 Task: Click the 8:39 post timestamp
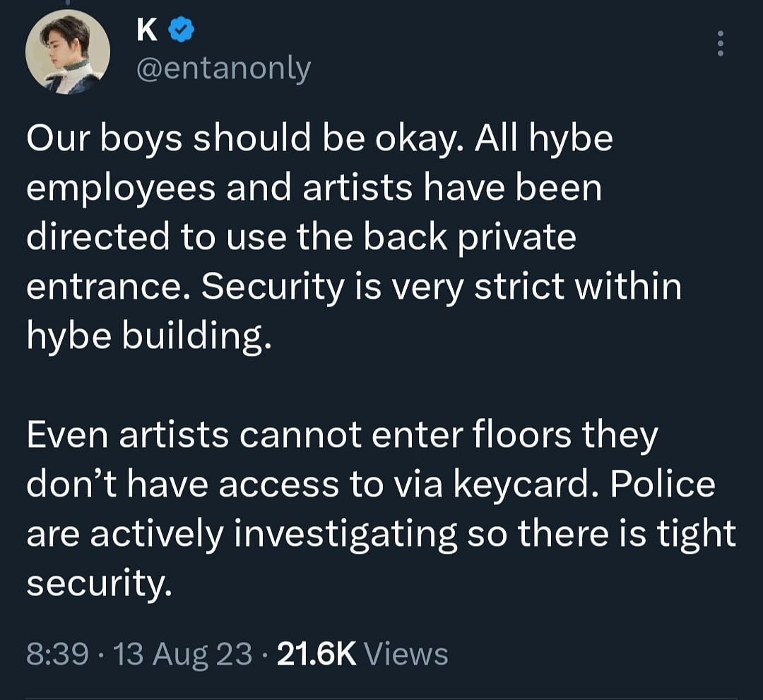pos(57,653)
